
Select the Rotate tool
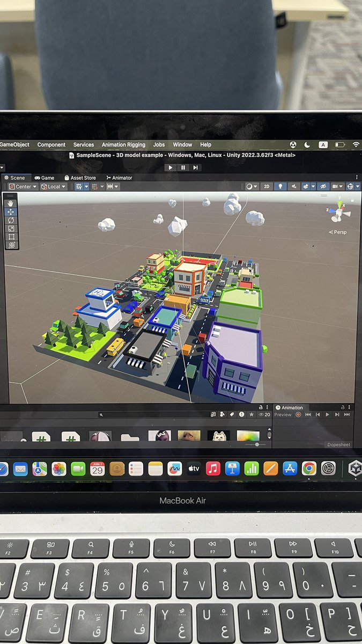tap(11, 220)
